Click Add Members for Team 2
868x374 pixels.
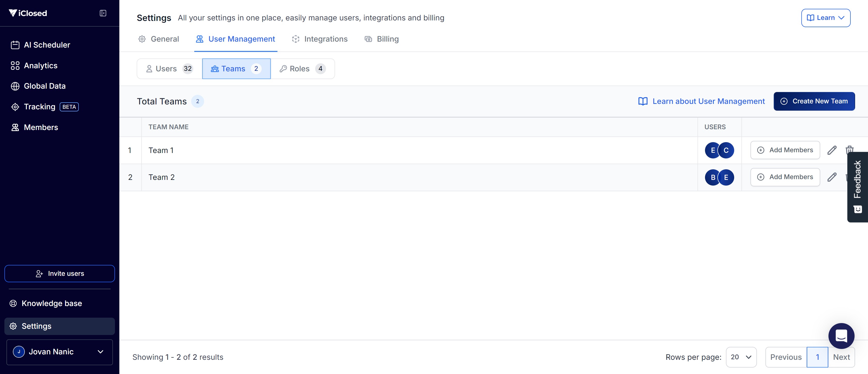[x=785, y=177]
